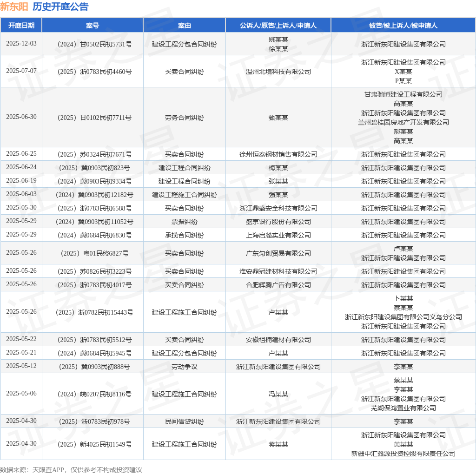Click defendant 郝某某

coord(403,132)
